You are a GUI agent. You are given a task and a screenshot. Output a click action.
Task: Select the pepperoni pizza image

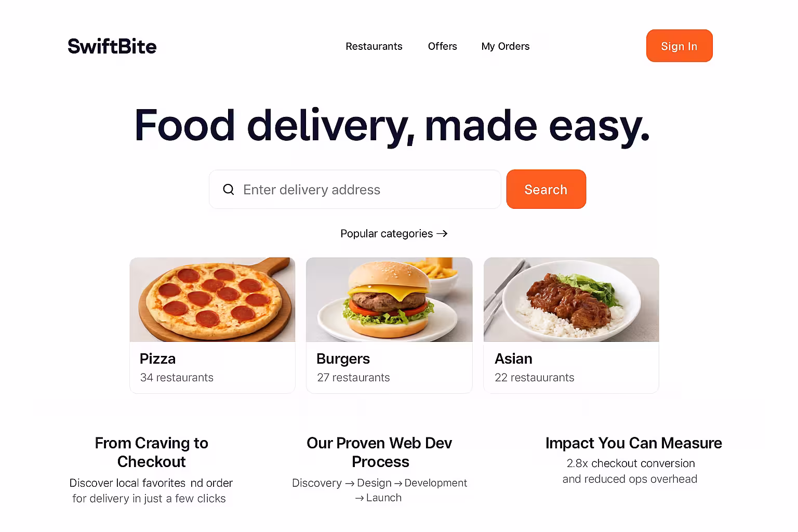pyautogui.click(x=212, y=300)
